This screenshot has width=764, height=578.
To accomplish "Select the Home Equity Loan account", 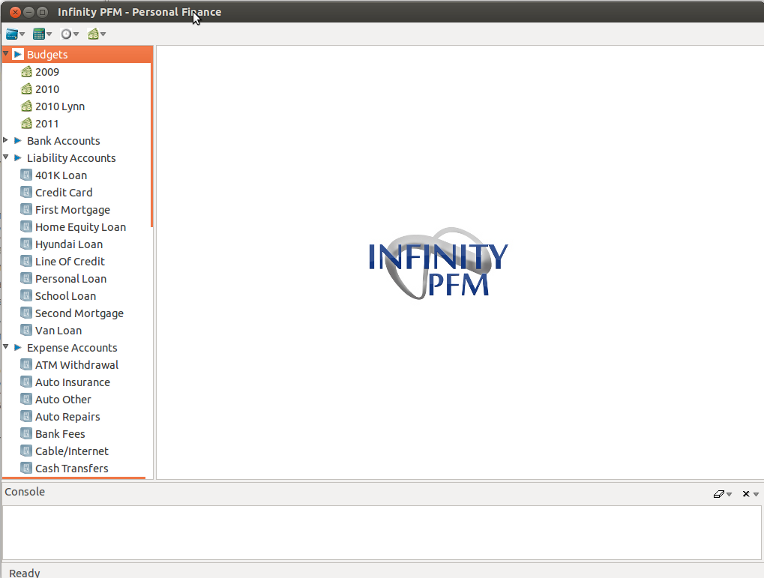I will click(x=80, y=227).
